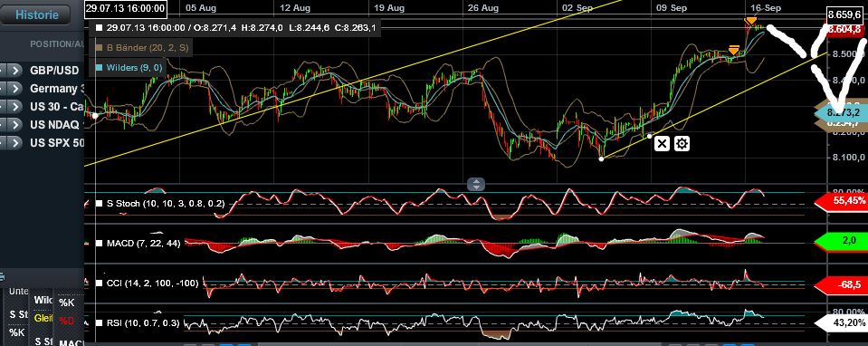Viewport: 868px width, 346px height.
Task: Click the 19 Aug date axis label
Action: click(x=389, y=8)
